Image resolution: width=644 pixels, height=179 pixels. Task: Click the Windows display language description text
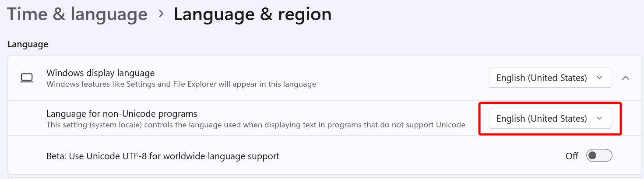coord(181,84)
